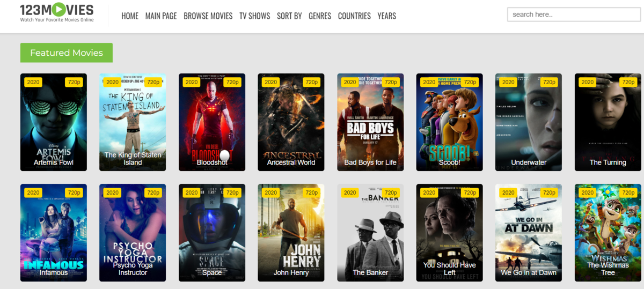
Task: Click the Bloodshot title caption
Action: tap(212, 162)
